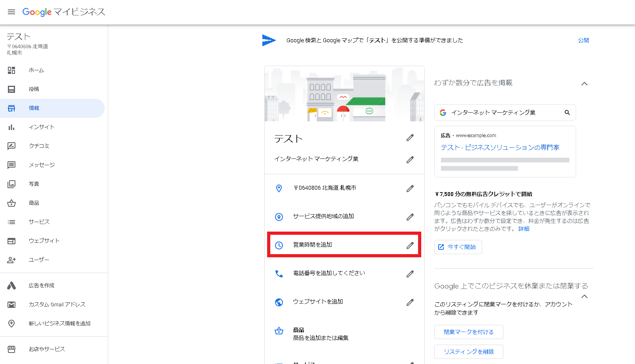The height and width of the screenshot is (364, 635).
Task: Click the search magnifier in ad preview
Action: point(567,113)
